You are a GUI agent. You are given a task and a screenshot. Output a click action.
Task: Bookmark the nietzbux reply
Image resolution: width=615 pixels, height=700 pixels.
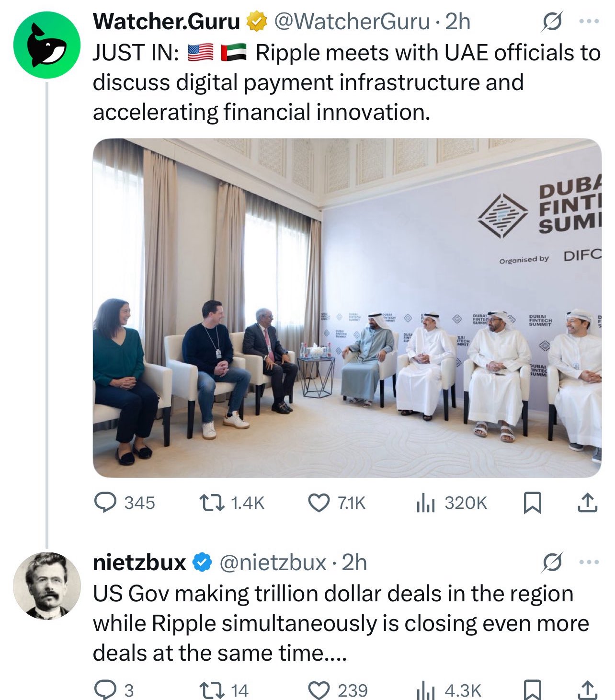click(532, 690)
